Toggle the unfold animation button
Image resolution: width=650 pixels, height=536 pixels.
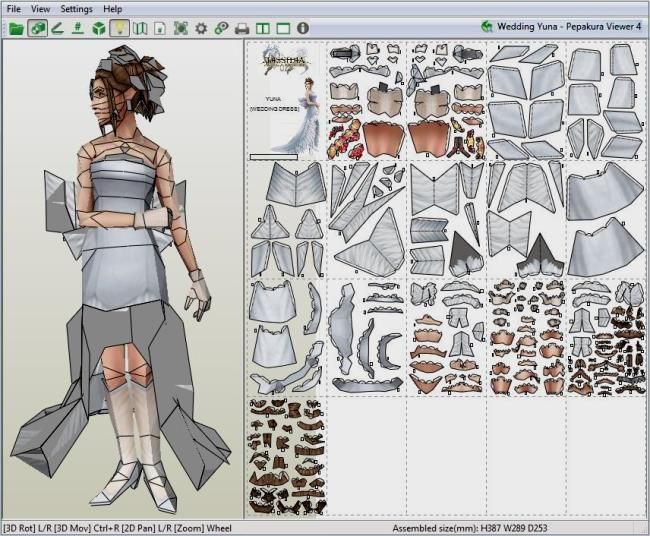37,29
